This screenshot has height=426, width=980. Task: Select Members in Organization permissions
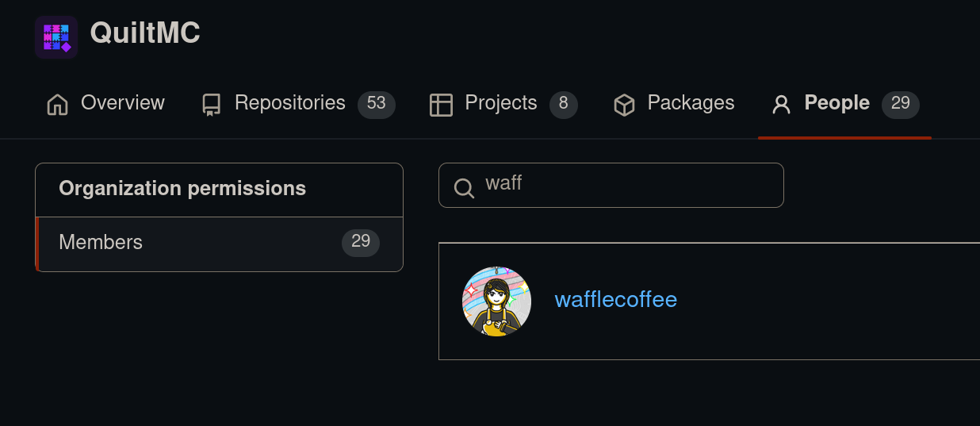tap(101, 243)
